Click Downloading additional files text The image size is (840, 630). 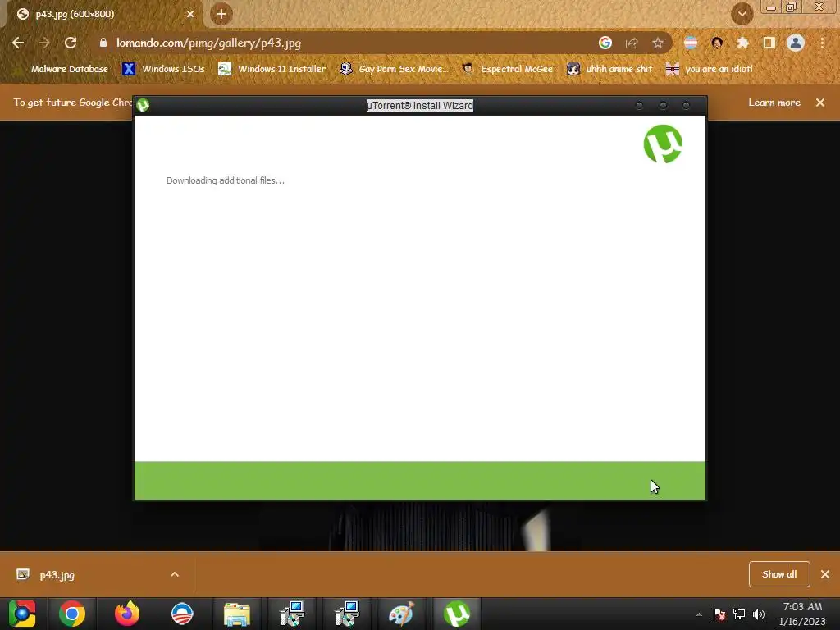[x=226, y=180]
